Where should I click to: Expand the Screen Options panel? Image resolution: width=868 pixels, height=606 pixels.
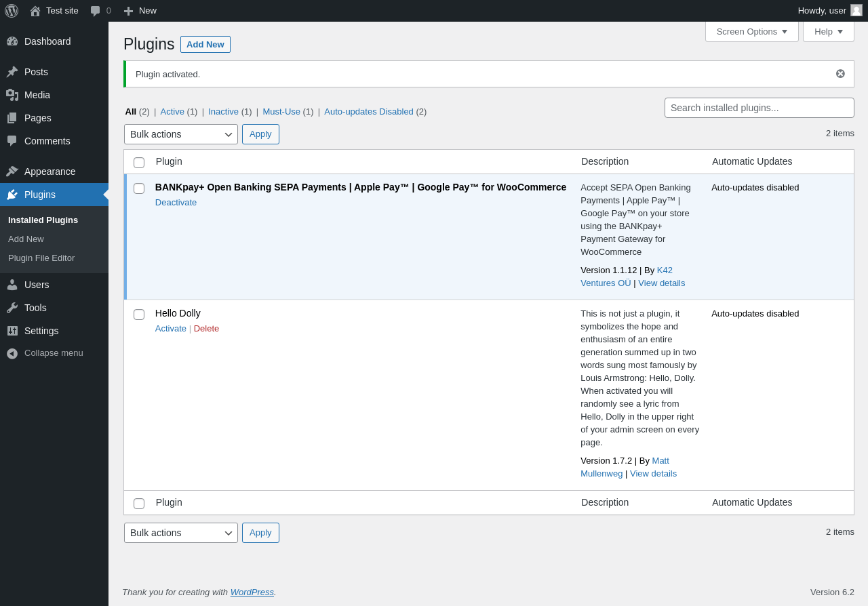click(x=751, y=32)
